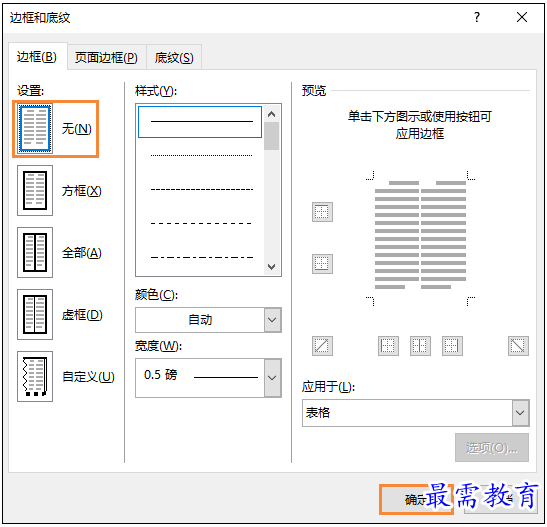
Task: Choose the 方框(X) box border setting
Action: [x=35, y=190]
